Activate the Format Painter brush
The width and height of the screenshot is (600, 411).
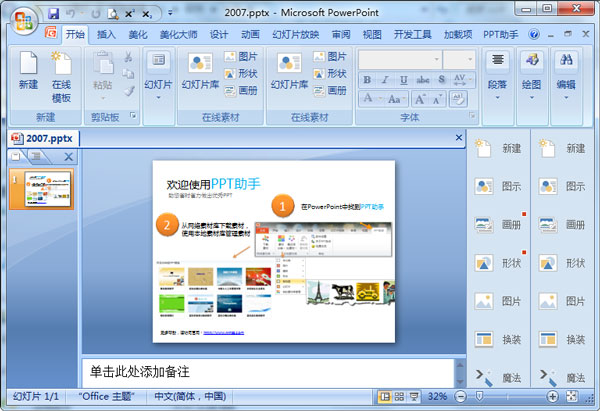tap(129, 91)
